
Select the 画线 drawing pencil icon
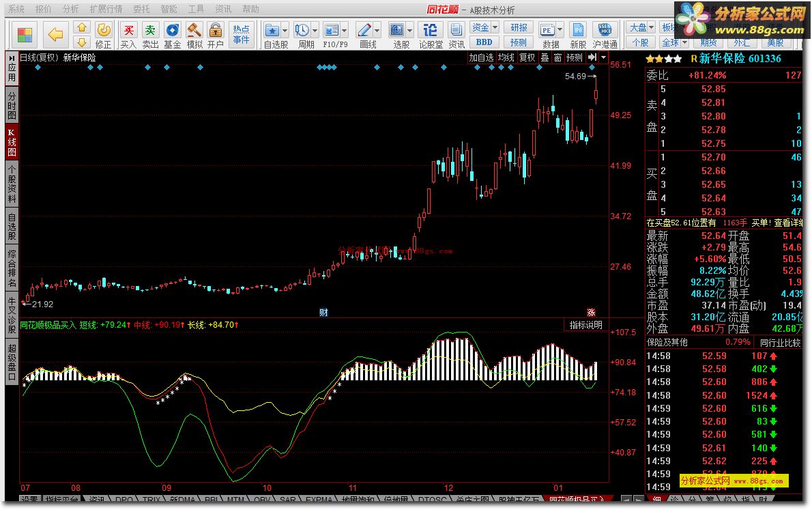tap(364, 30)
